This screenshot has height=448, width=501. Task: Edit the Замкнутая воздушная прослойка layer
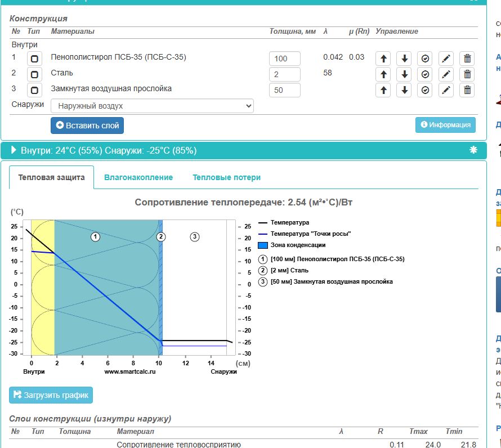[x=446, y=90]
